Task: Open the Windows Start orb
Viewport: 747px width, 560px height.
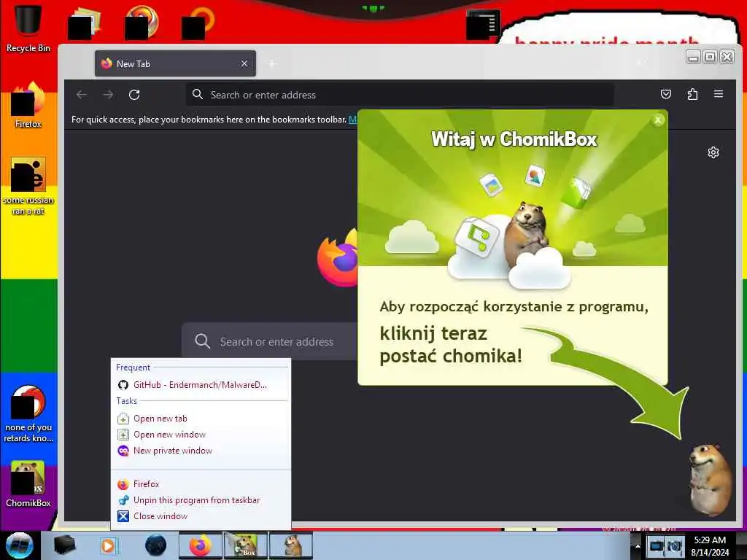Action: click(x=19, y=545)
